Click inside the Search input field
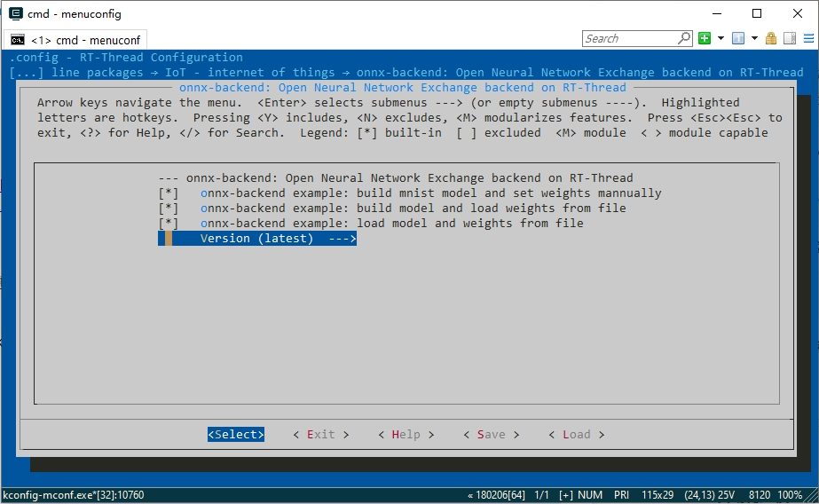 pyautogui.click(x=628, y=38)
